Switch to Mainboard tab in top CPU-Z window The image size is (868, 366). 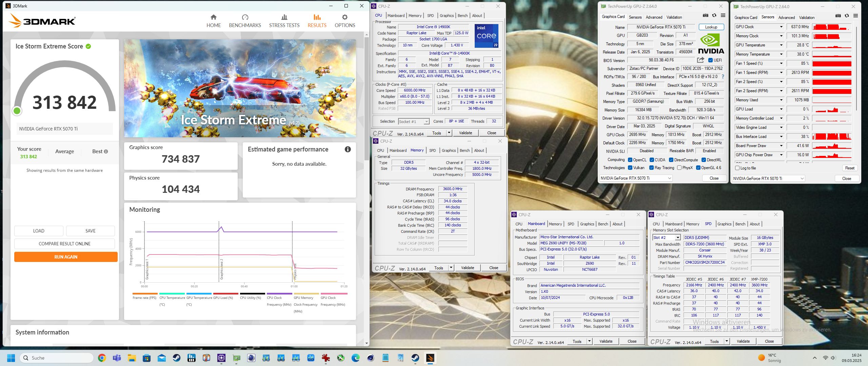(x=396, y=16)
